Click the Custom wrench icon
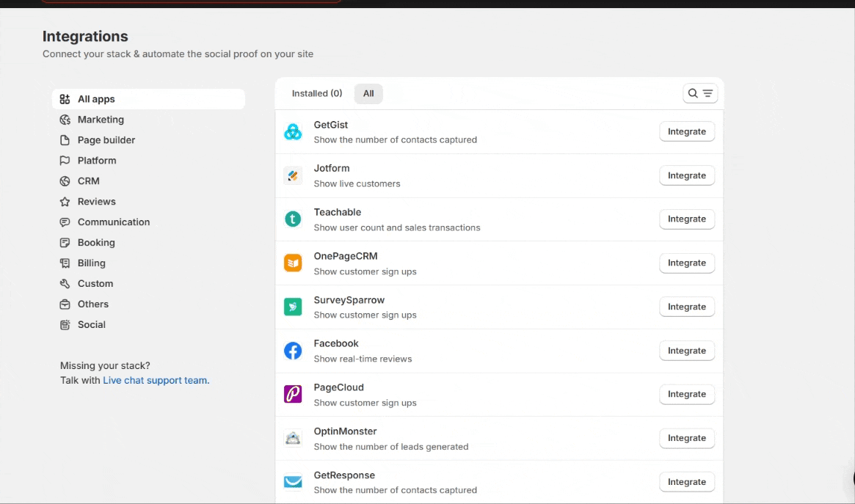 65,283
